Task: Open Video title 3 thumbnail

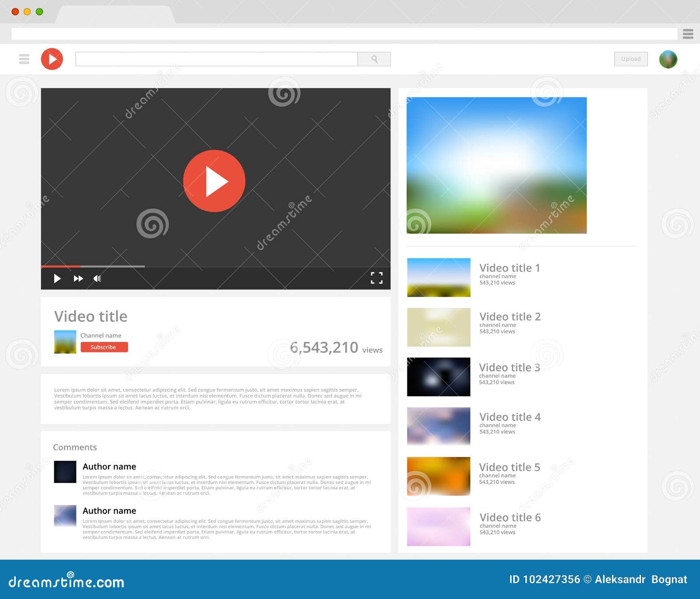Action: (439, 377)
